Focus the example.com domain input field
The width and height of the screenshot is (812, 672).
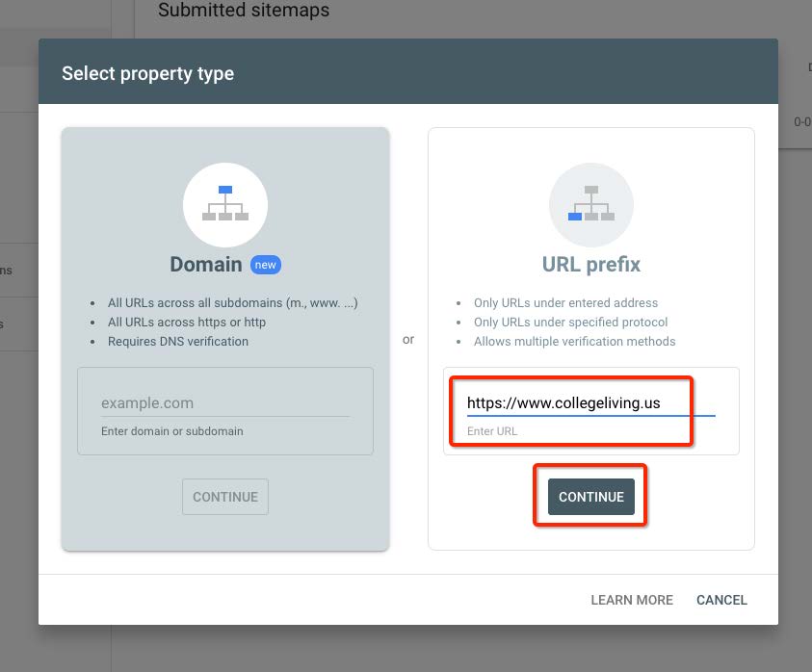coord(225,402)
